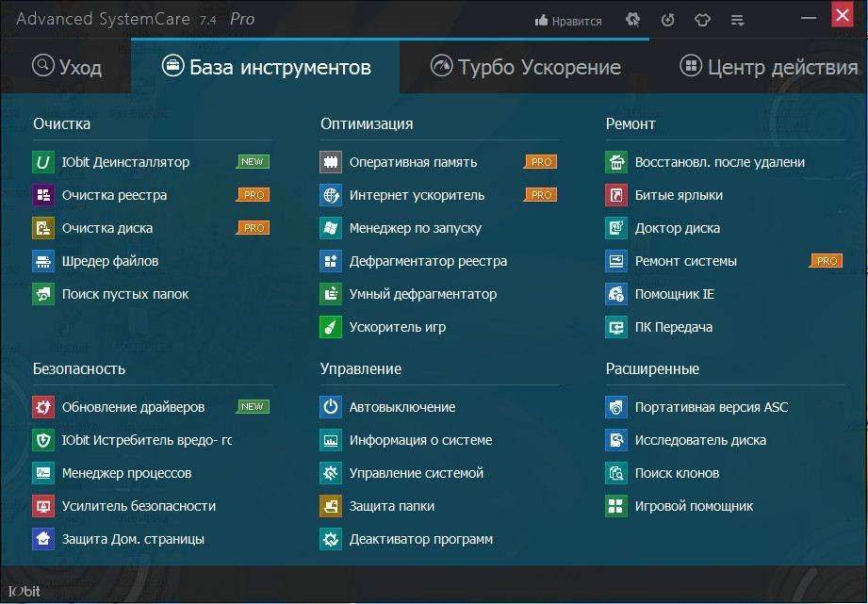Click the Доктор диска label
Image resolution: width=868 pixels, height=604 pixels.
click(x=677, y=228)
